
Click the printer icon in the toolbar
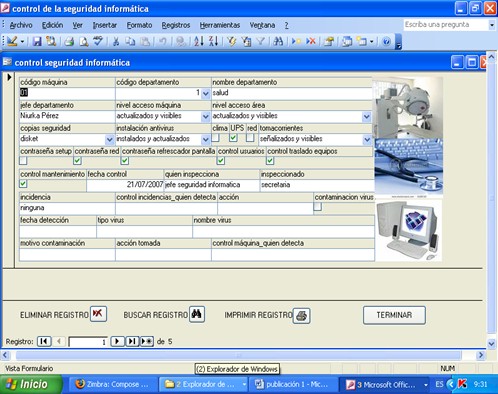click(69, 41)
